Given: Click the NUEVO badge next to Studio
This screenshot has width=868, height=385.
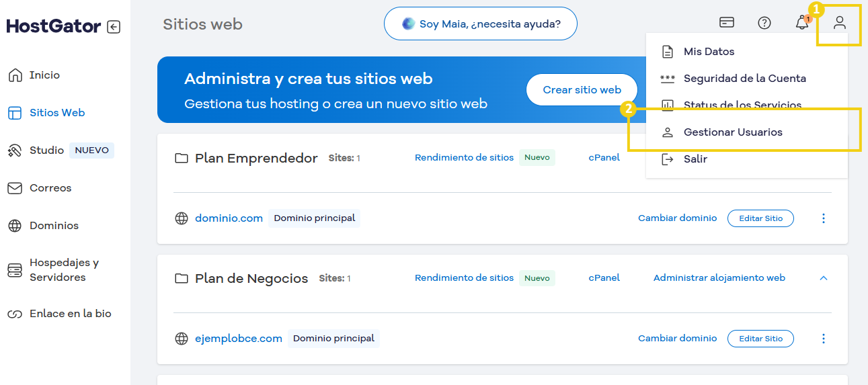Looking at the screenshot, I should pyautogui.click(x=91, y=151).
